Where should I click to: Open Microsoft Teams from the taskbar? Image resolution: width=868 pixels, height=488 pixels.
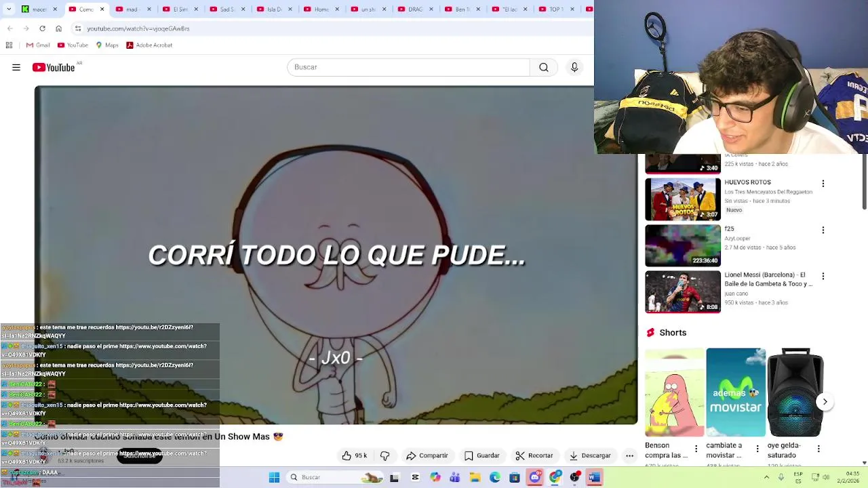point(455,477)
